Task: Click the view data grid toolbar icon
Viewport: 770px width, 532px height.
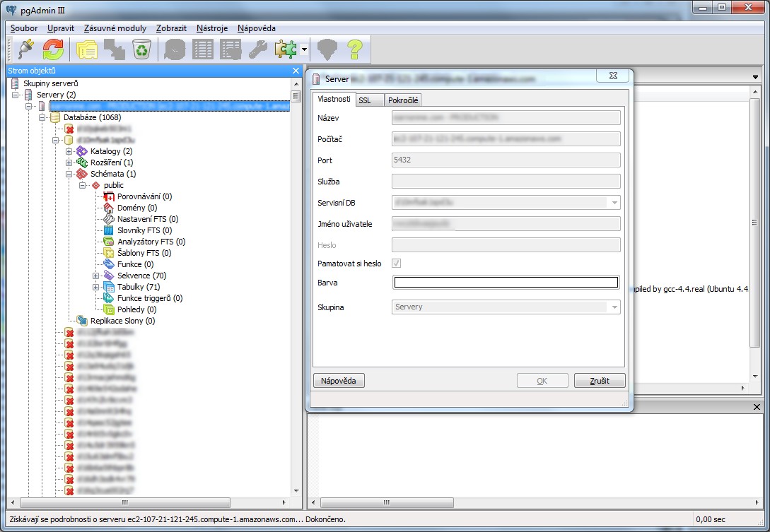Action: pos(202,49)
